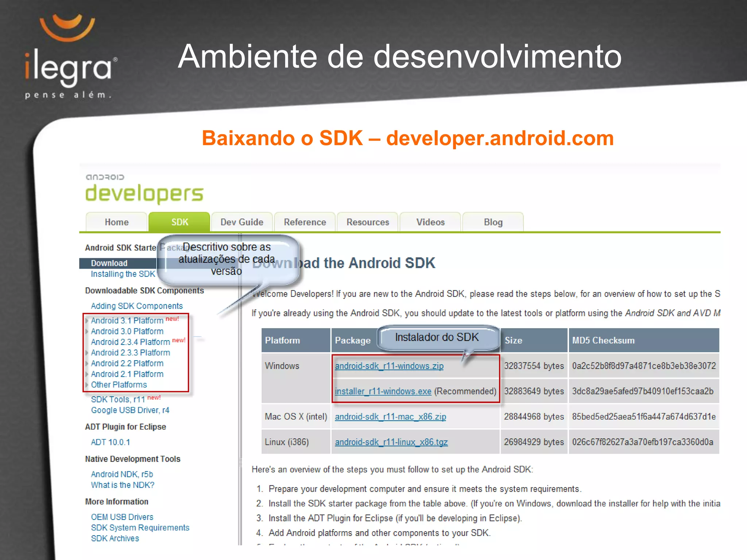This screenshot has width=747, height=560.
Task: Select checksum 0a2c52b8f8d97a4871ce8b3eb38e3072
Action: (644, 366)
